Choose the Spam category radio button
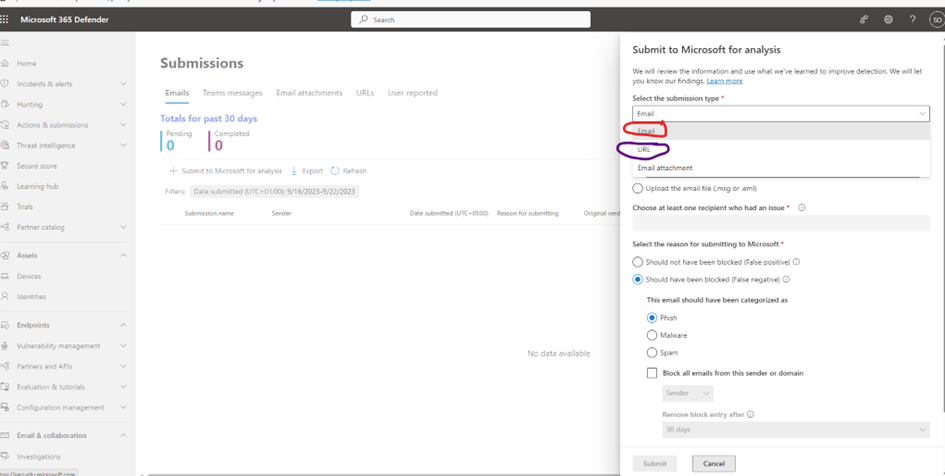The width and height of the screenshot is (945, 476). (x=651, y=352)
